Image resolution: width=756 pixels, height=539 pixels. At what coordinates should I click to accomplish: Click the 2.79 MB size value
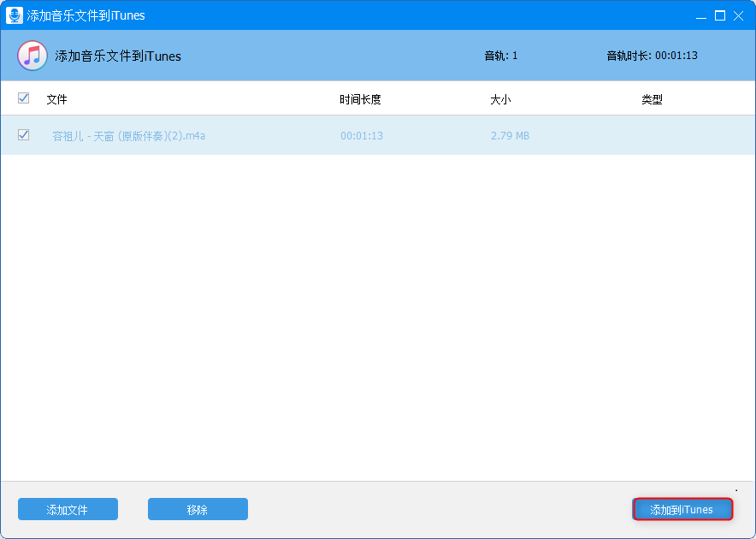510,136
